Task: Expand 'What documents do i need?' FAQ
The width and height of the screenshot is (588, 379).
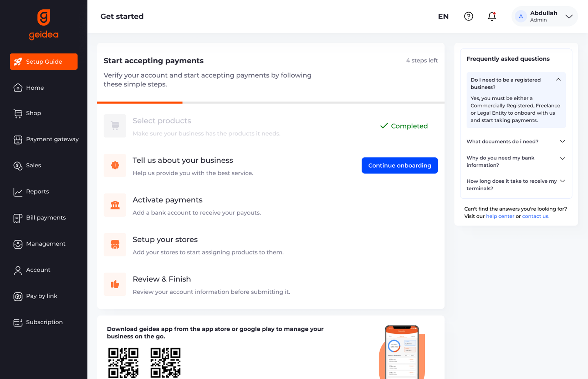Action: click(x=563, y=141)
